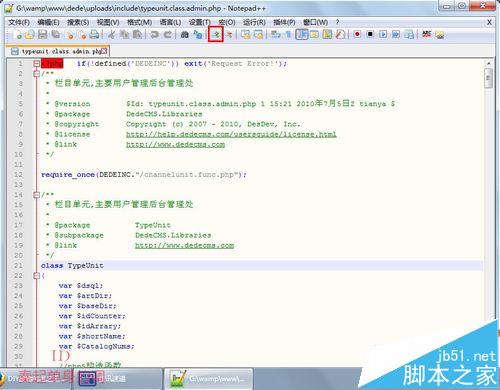Screen dimensions: 500x390
Task: Click the Close All documents icon
Action: point(82,34)
